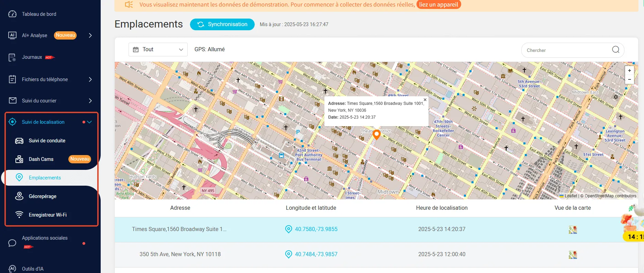The height and width of the screenshot is (273, 644).
Task: Click the Fichiers du téléphone clipboard icon
Action: tap(12, 79)
